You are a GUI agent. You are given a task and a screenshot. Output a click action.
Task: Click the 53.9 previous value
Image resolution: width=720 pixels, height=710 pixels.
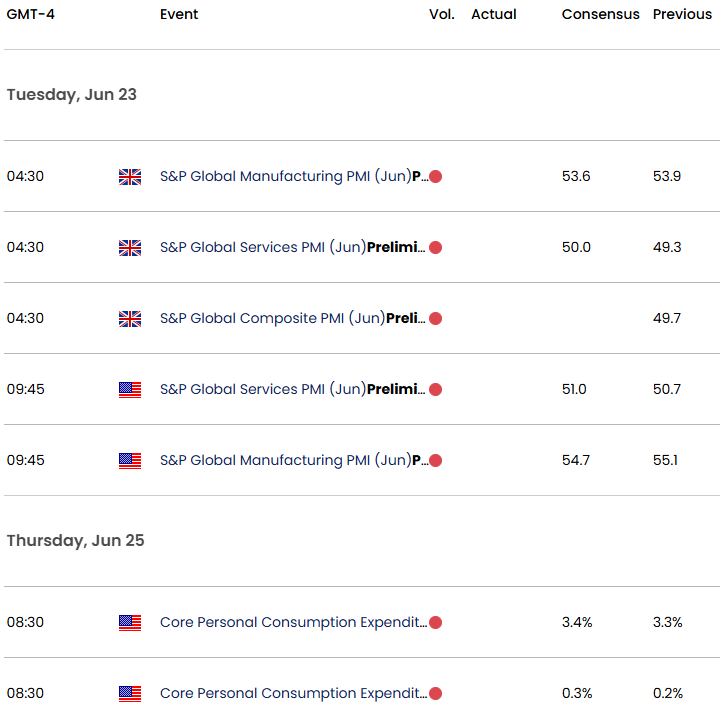pos(667,176)
